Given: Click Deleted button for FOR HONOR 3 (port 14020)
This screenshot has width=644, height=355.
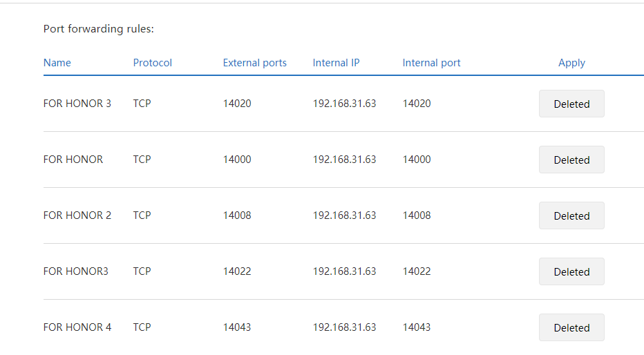Looking at the screenshot, I should [571, 104].
